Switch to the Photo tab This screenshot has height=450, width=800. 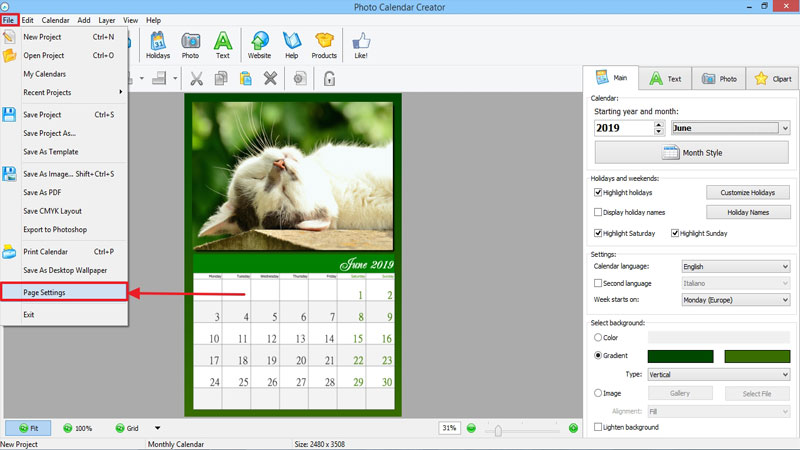tap(719, 79)
